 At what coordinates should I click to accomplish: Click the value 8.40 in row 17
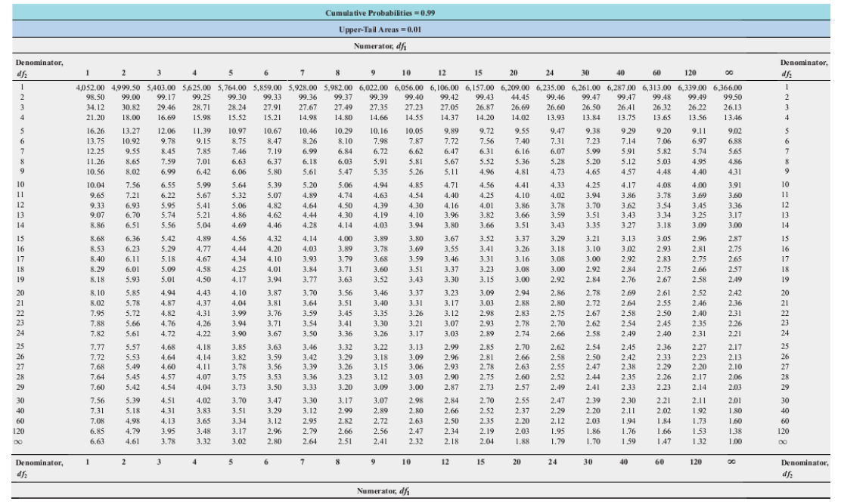pyautogui.click(x=97, y=259)
